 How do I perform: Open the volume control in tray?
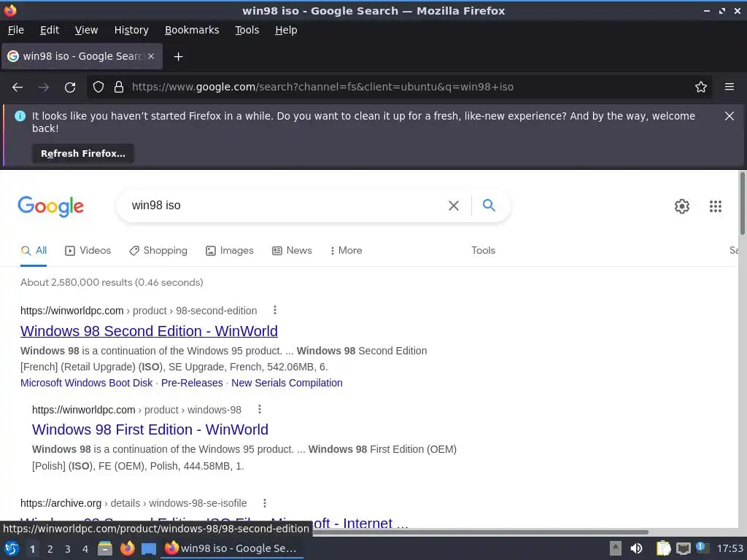point(636,548)
